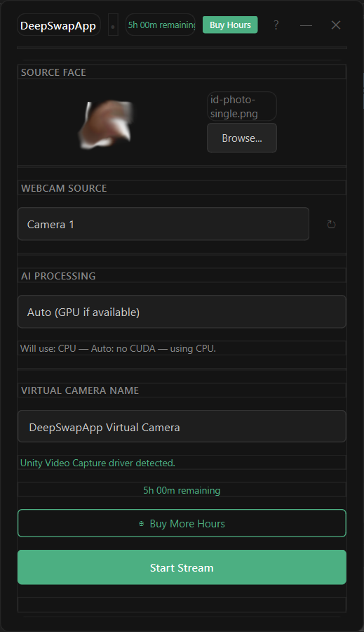
Task: Click the header 5h 00m remaining badge
Action: click(160, 25)
